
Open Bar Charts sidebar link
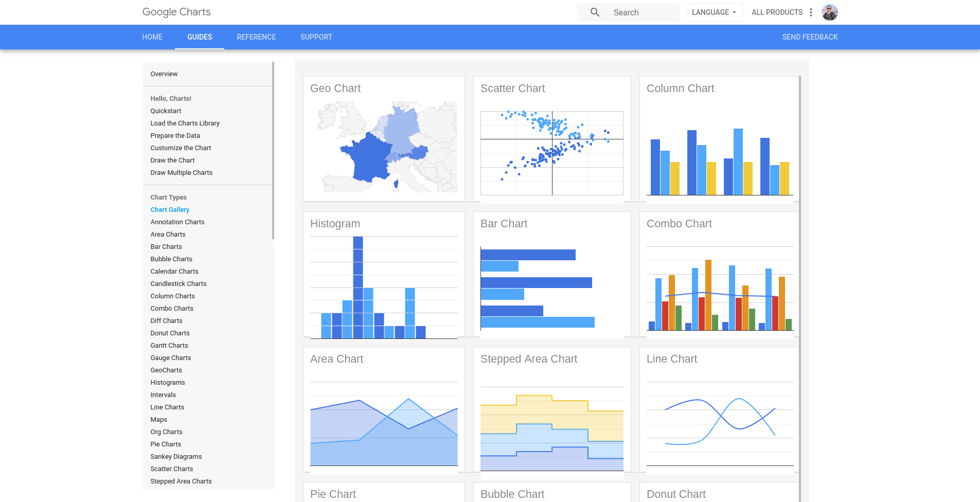(x=166, y=247)
